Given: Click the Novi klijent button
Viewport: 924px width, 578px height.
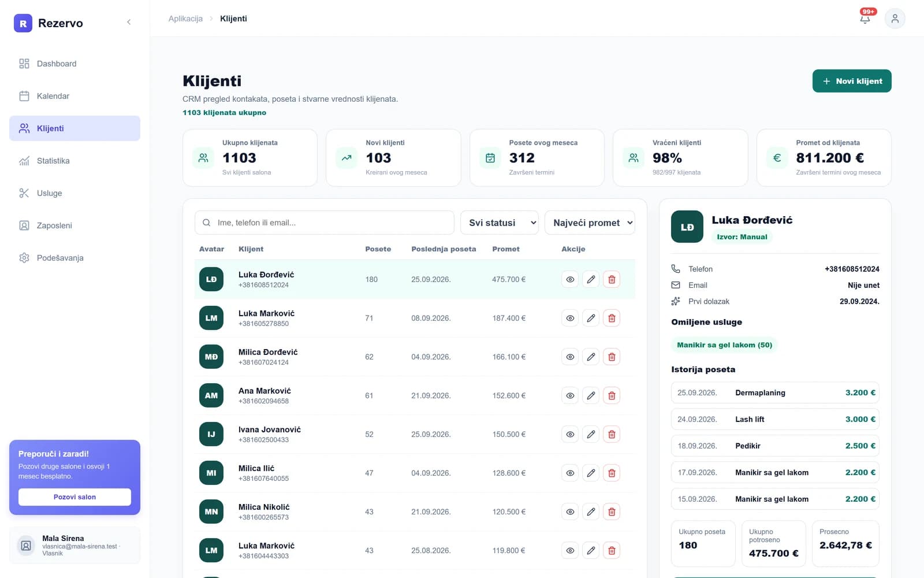Looking at the screenshot, I should click(852, 81).
